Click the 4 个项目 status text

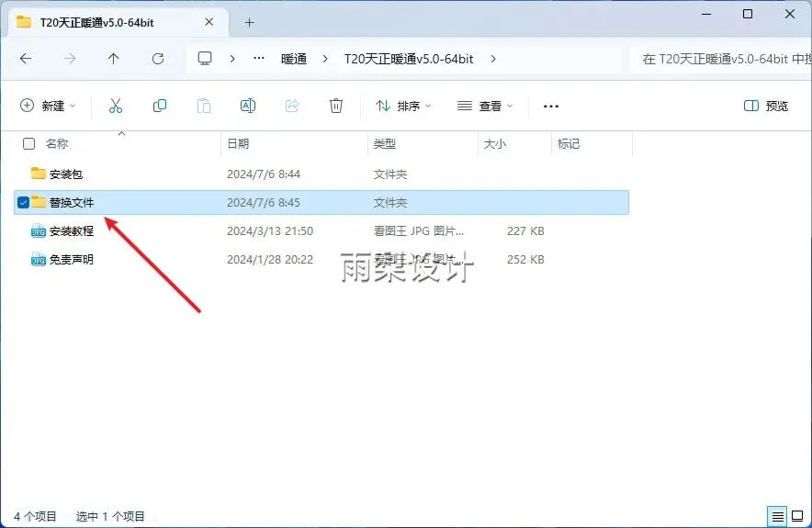[35, 516]
